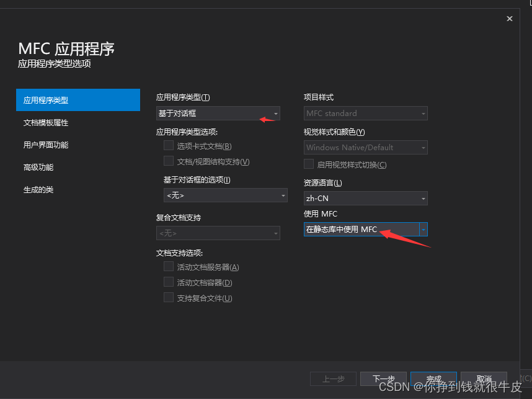Click the 下一步 button

tap(383, 379)
